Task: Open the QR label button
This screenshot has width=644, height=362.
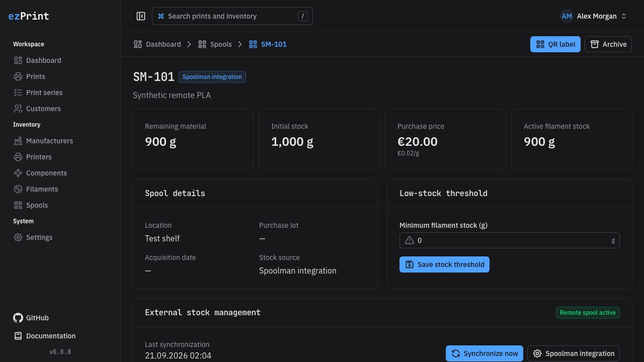Action: (x=555, y=44)
